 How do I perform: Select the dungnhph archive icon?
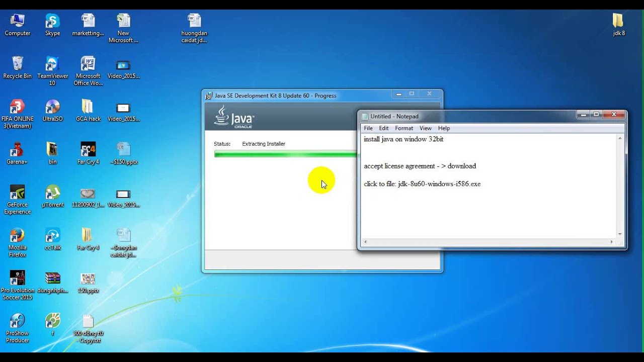coord(52,282)
